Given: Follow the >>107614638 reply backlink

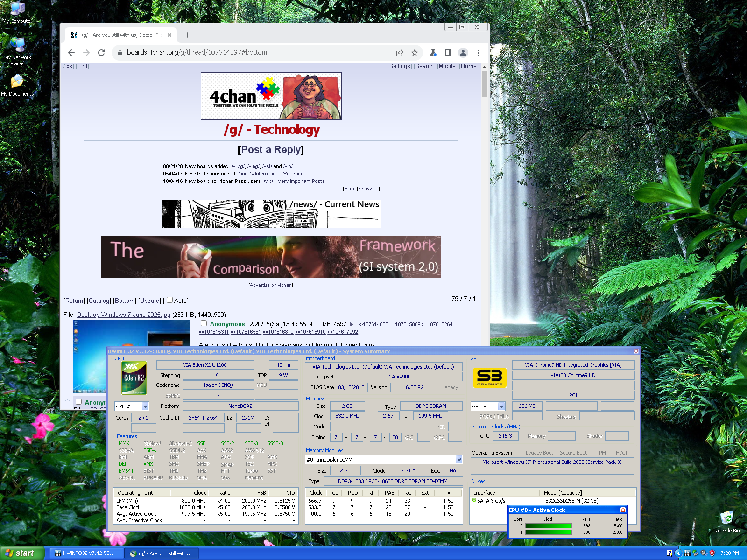Looking at the screenshot, I should (373, 325).
